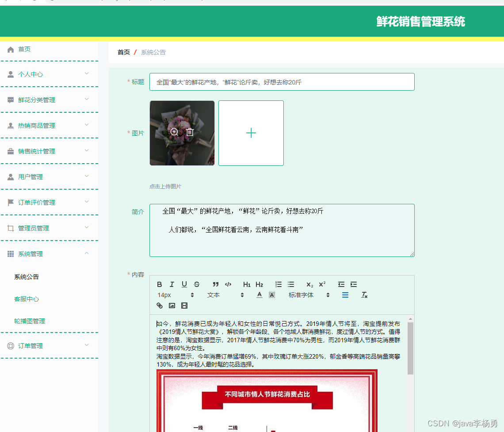Click the 订单管理 circle icon

point(11,346)
